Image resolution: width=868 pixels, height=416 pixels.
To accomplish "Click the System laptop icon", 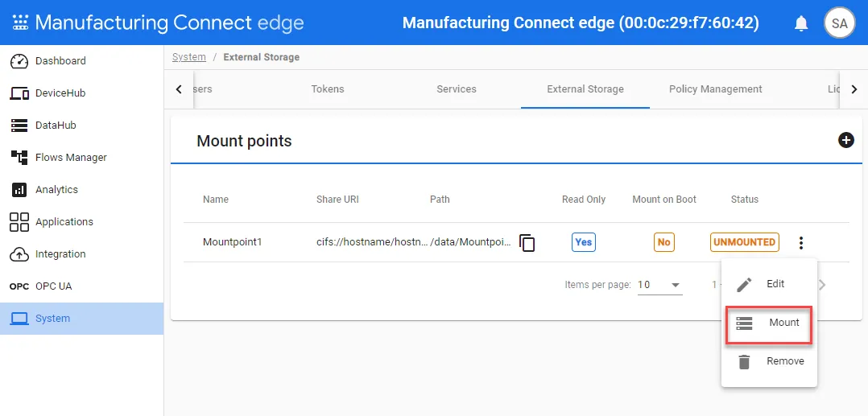I will pyautogui.click(x=19, y=319).
